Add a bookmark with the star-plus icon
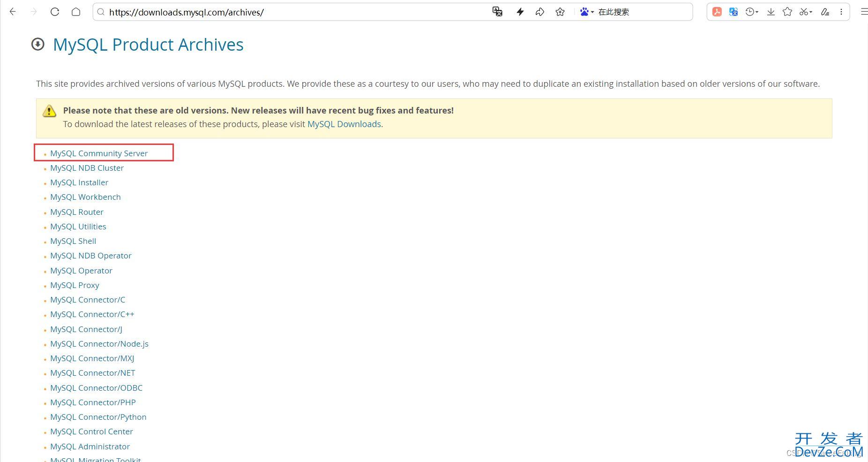The width and height of the screenshot is (868, 462). [x=560, y=12]
